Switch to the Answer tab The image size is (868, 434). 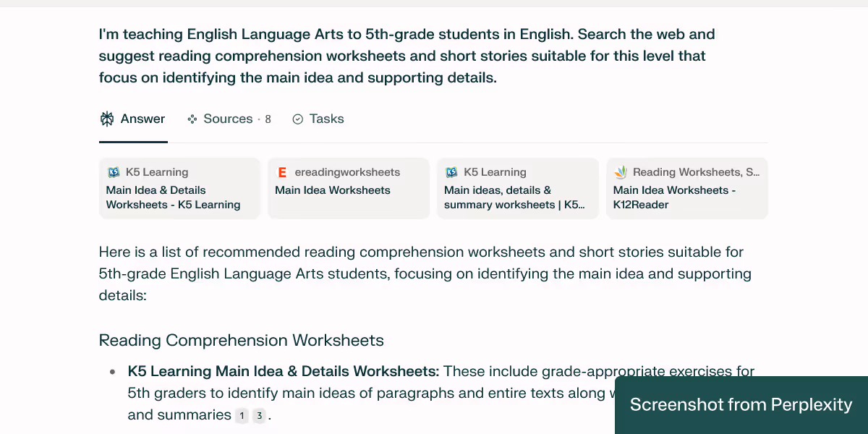(x=133, y=119)
